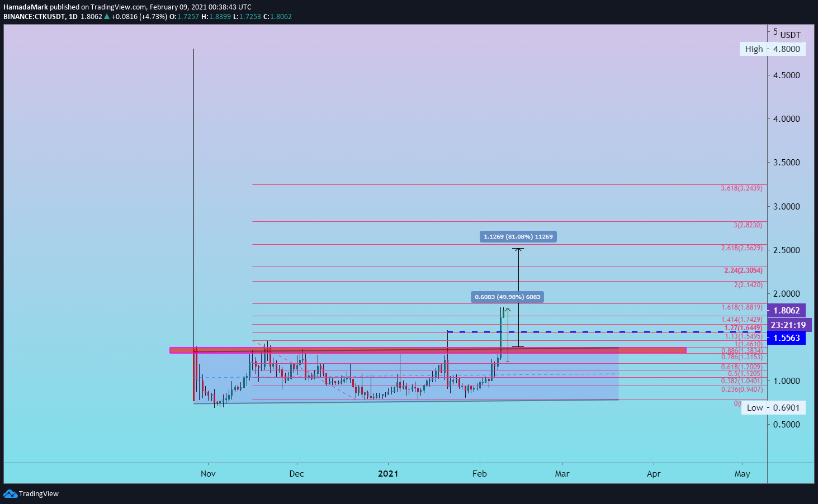Image resolution: width=818 pixels, height=504 pixels.
Task: Click the USDT currency label on price axis
Action: coord(791,35)
